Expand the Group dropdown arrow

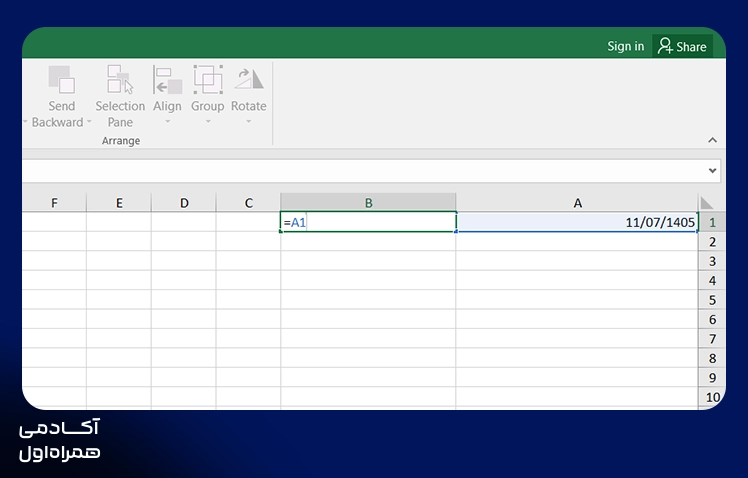click(x=208, y=122)
